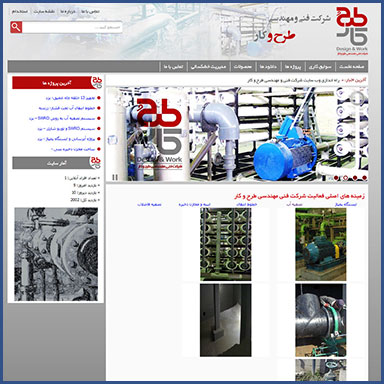Click the 2002 total visits statistic
The height and width of the screenshot is (384, 384).
(x=85, y=200)
